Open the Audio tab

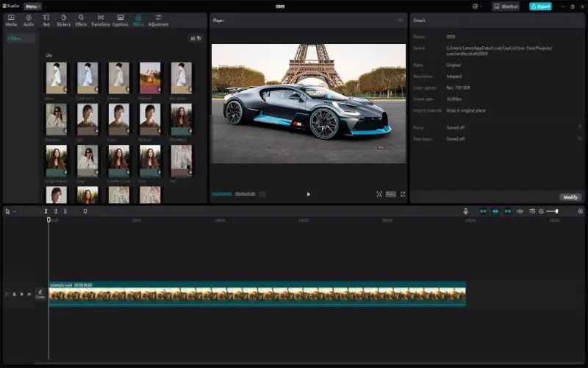pyautogui.click(x=29, y=21)
